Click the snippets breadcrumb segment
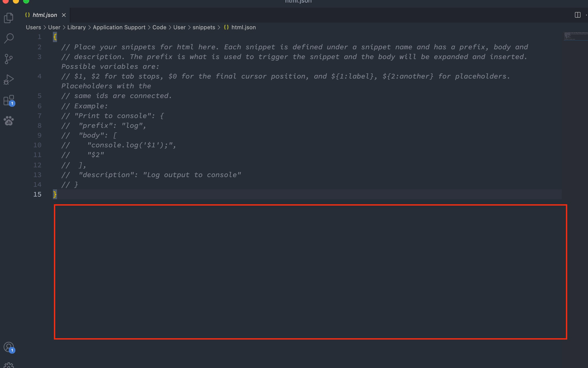 point(204,27)
